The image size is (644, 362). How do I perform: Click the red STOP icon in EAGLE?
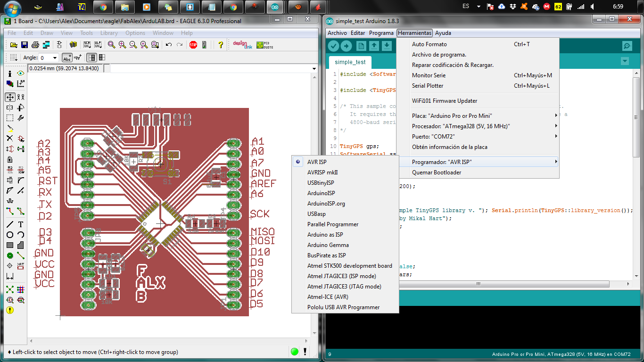coord(193,45)
